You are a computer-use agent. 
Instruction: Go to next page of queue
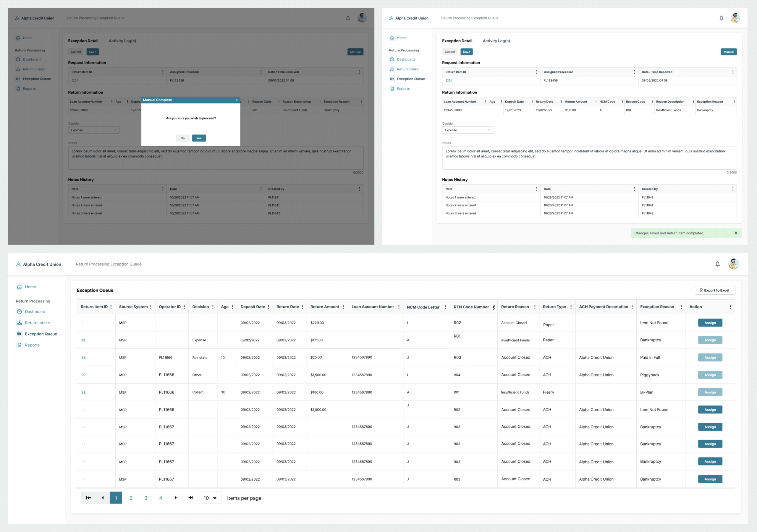pos(176,498)
